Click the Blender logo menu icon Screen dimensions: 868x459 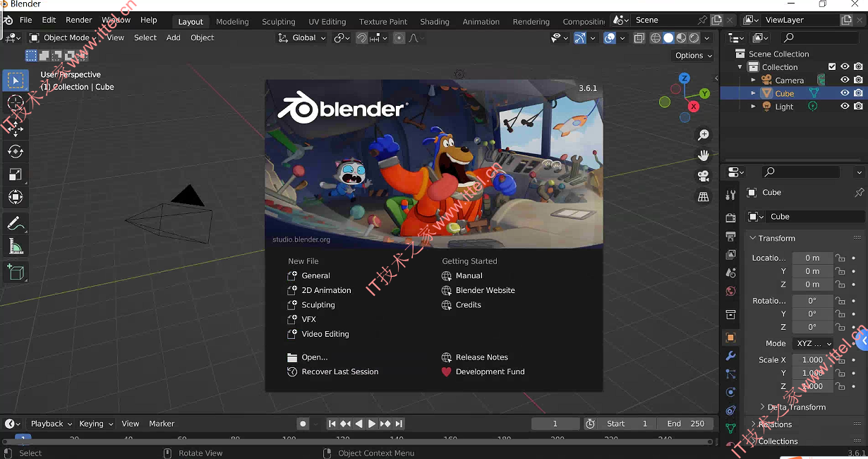pyautogui.click(x=8, y=20)
